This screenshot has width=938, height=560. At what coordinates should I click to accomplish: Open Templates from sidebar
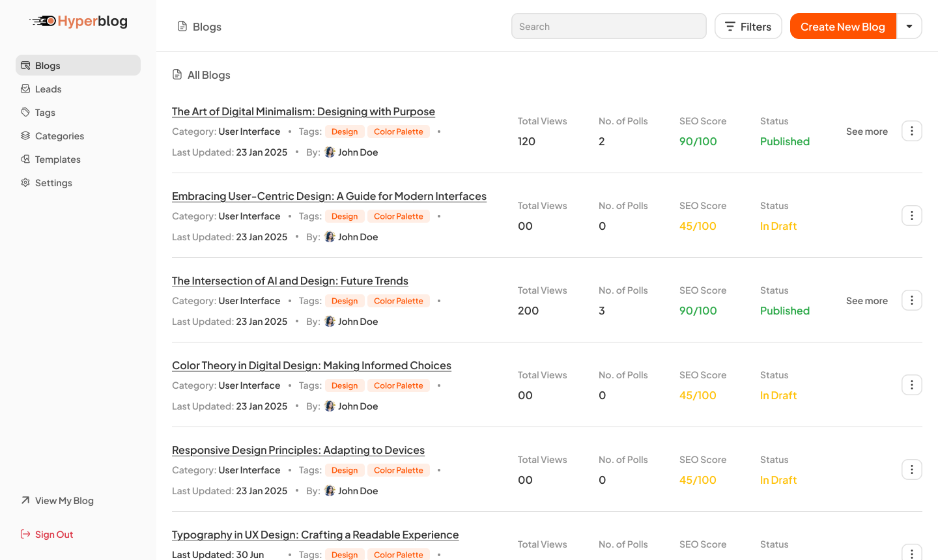click(x=57, y=159)
